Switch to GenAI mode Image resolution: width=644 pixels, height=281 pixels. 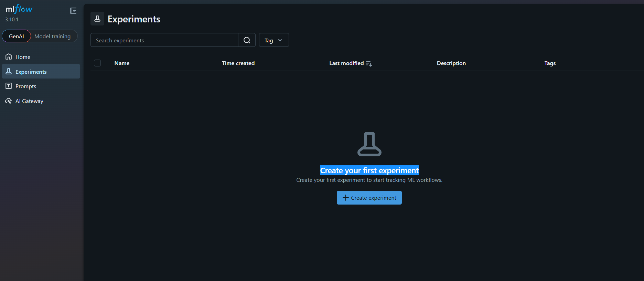[x=17, y=36]
